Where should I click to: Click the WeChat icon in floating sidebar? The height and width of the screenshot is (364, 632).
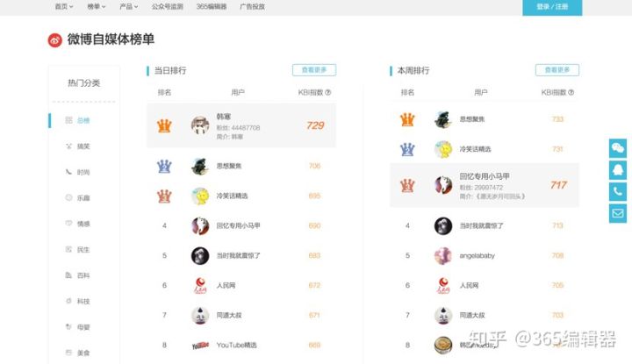tap(617, 148)
